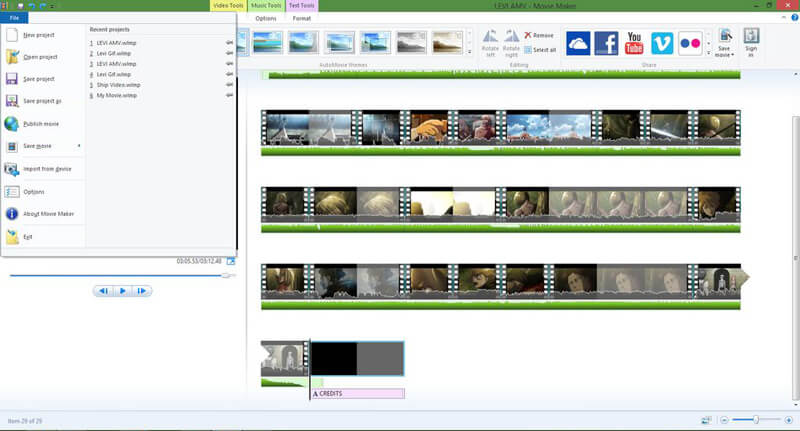View preview in full screen

point(231,261)
